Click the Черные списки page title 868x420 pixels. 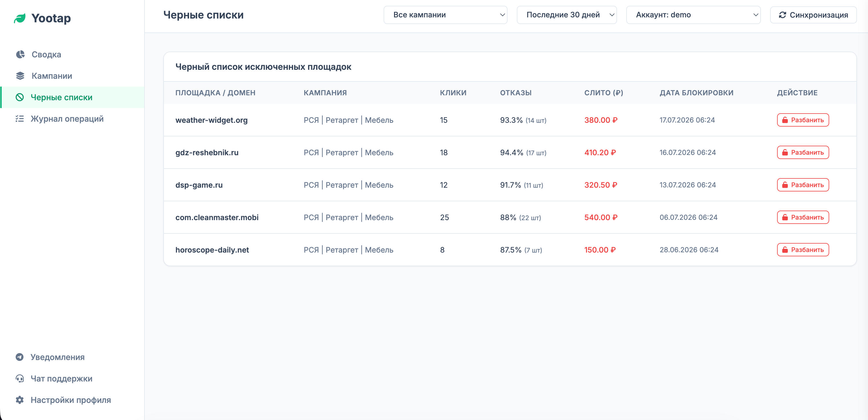[203, 15]
